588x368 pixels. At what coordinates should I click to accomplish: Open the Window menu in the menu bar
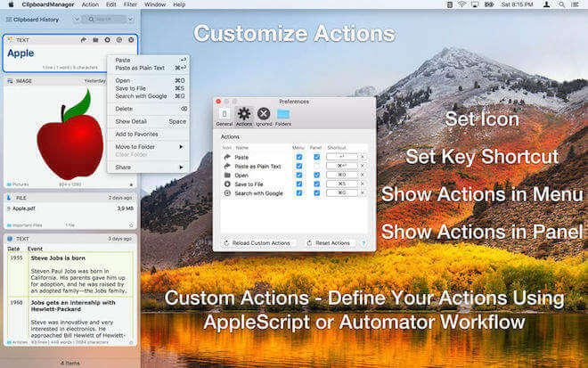click(155, 4)
